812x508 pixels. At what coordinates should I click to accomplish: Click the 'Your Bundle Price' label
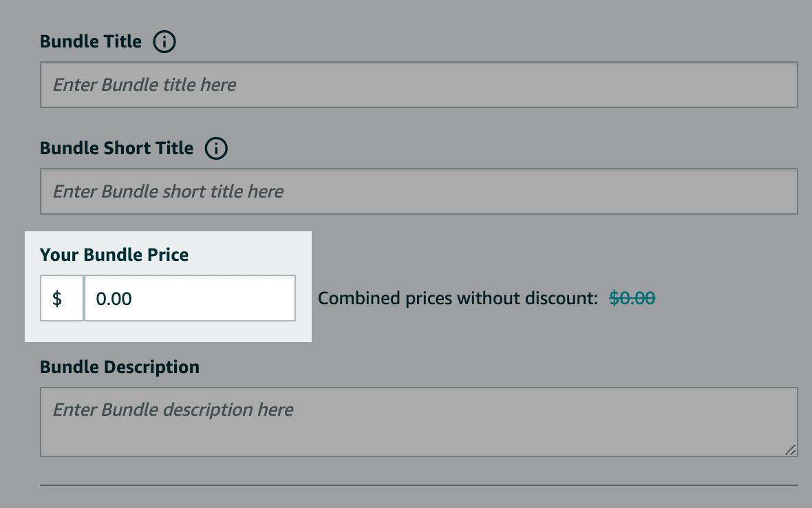pos(114,255)
